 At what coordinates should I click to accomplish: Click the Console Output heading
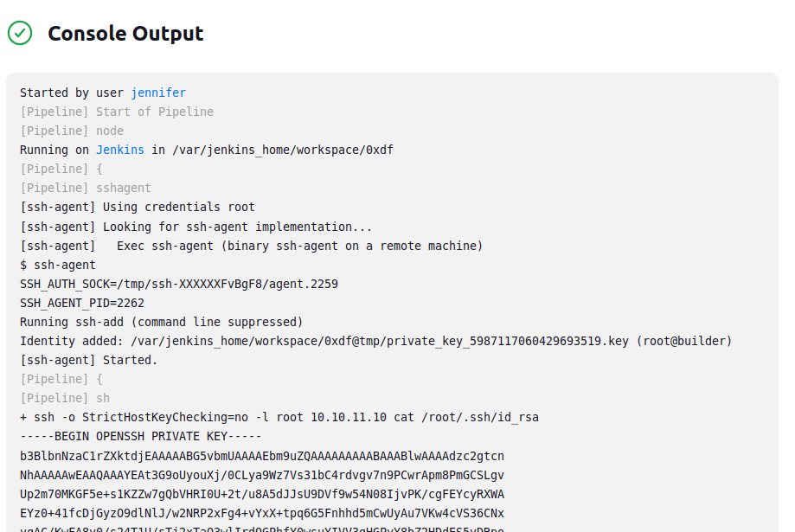(x=125, y=34)
